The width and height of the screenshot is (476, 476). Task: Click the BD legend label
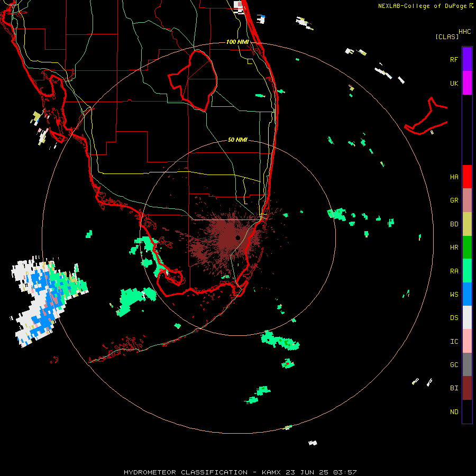point(454,224)
